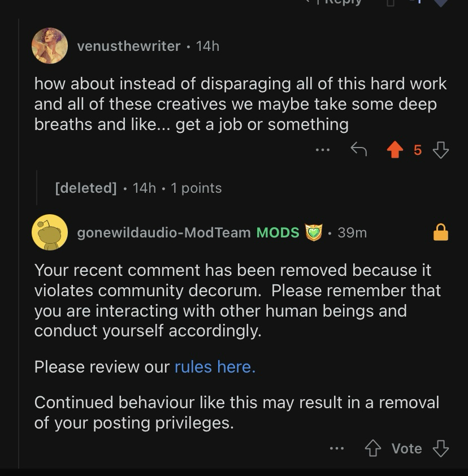
Task: Open more options on ModTeam comment
Action: pyautogui.click(x=337, y=448)
